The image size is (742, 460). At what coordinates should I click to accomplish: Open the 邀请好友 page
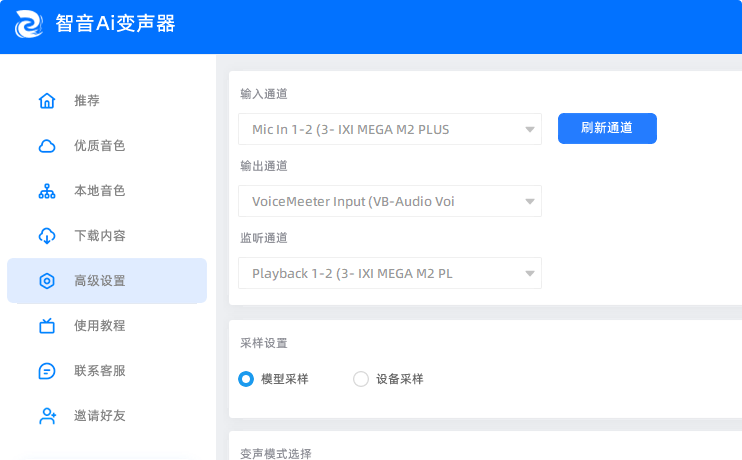(107, 416)
